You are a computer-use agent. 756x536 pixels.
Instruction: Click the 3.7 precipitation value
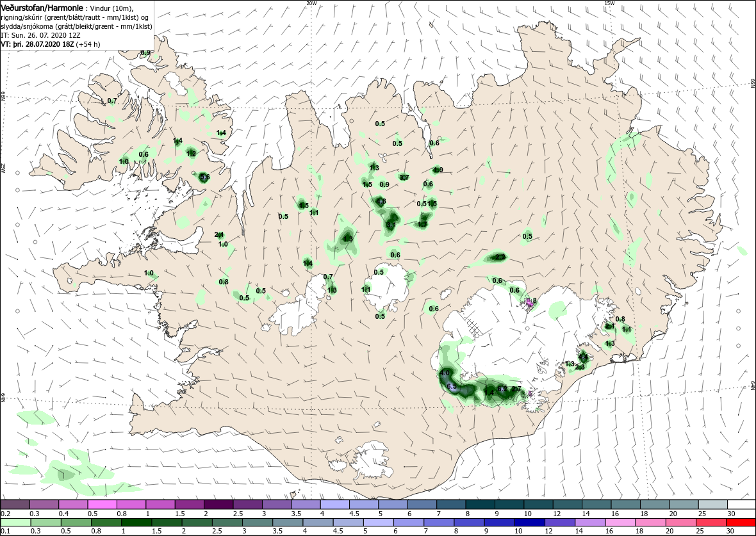click(404, 177)
